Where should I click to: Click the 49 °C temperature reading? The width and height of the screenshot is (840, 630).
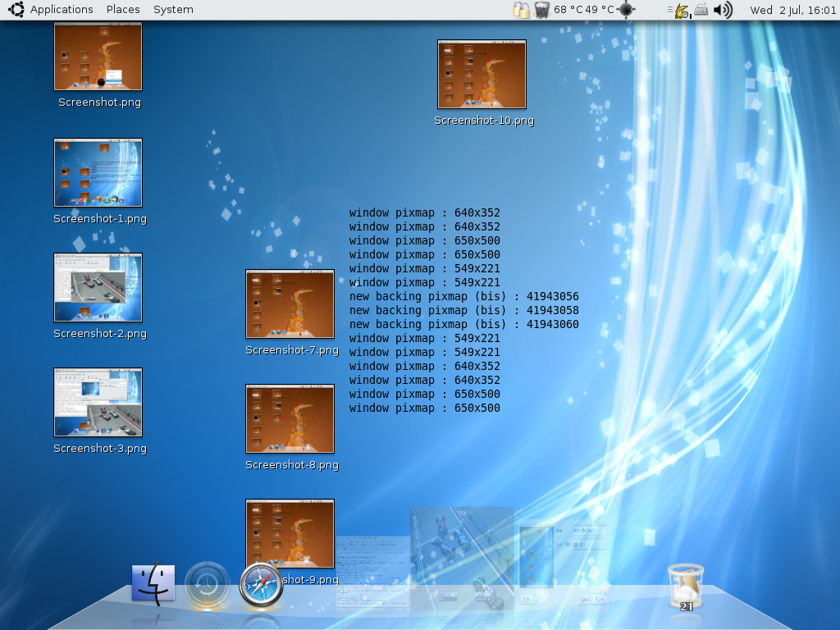600,10
